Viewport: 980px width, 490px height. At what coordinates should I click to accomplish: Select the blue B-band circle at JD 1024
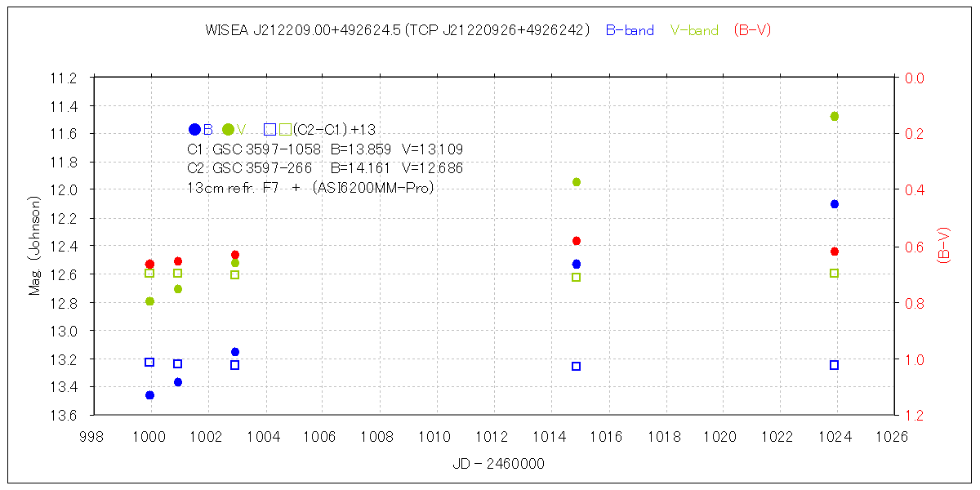834,204
